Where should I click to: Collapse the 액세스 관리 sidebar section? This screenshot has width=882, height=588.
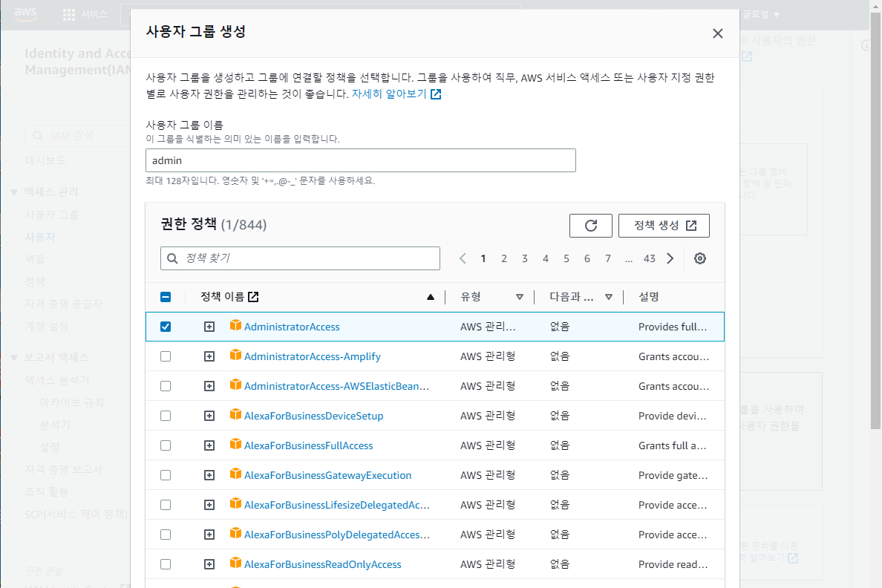[14, 192]
